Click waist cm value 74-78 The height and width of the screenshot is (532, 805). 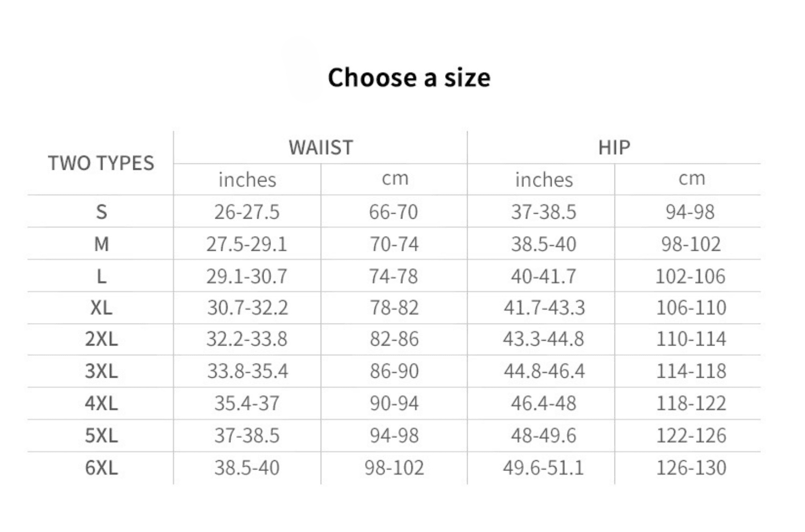click(x=394, y=276)
